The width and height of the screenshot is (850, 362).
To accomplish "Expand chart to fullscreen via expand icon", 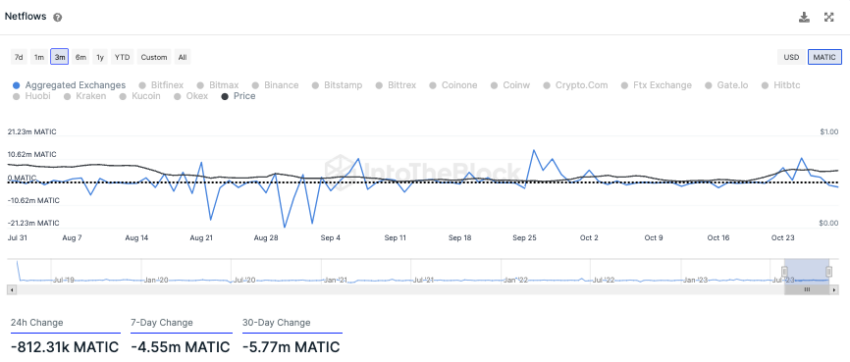I will 828,17.
